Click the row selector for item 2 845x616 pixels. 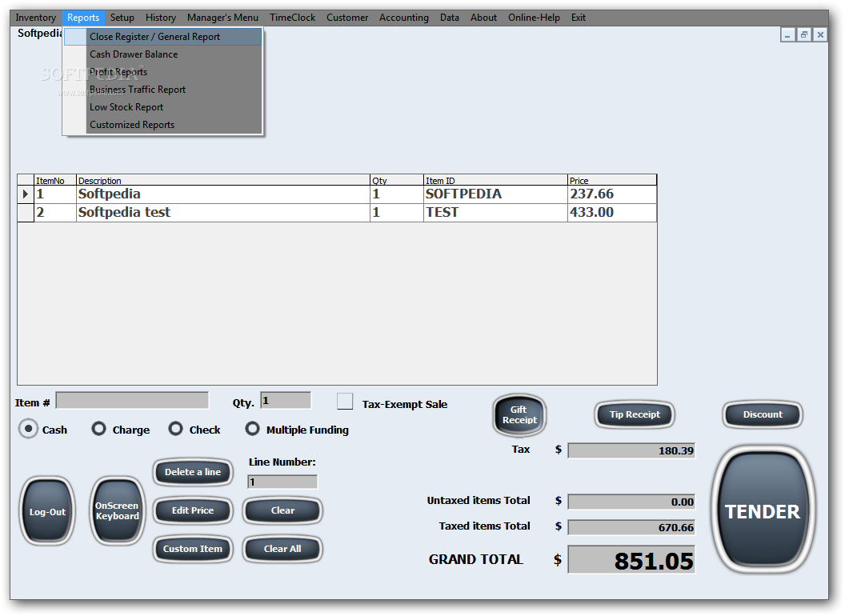coord(26,212)
